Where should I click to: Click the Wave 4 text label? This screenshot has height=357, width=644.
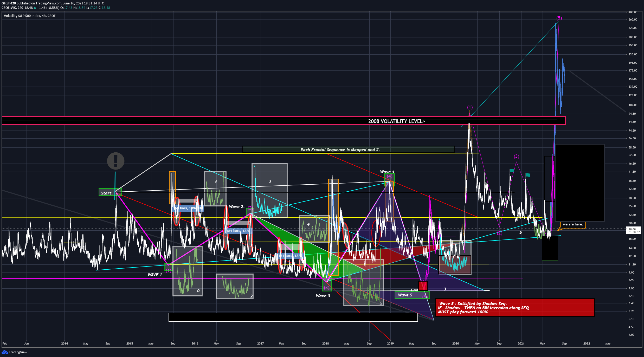point(387,172)
